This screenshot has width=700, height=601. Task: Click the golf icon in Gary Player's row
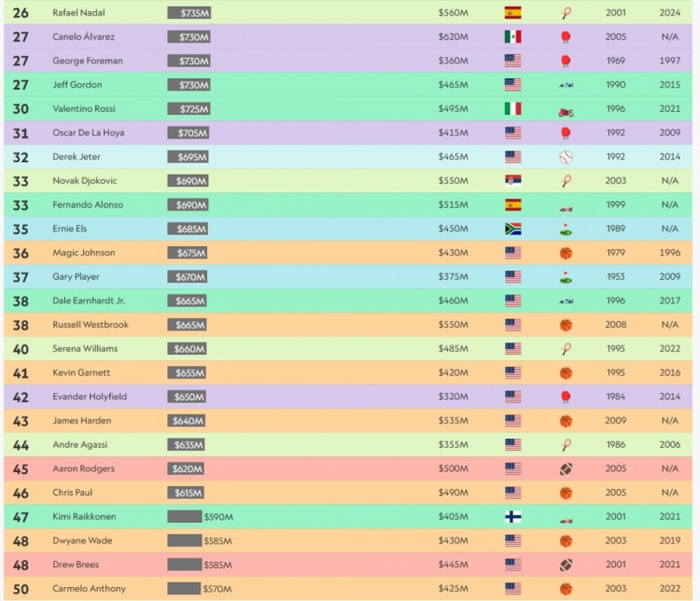566,277
